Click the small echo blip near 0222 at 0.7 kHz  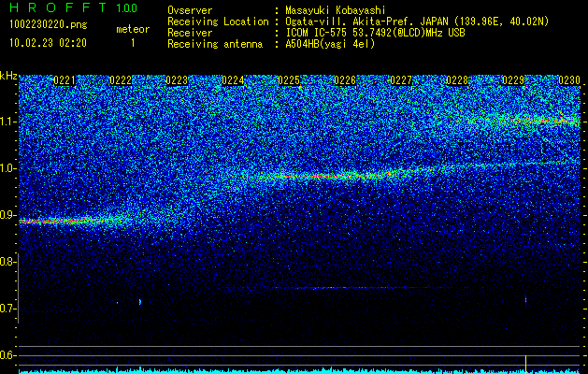[140, 302]
